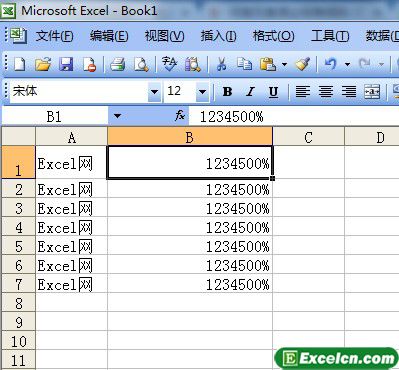The image size is (399, 370).
Task: Select cell B7 with 1234500%
Action: click(190, 284)
